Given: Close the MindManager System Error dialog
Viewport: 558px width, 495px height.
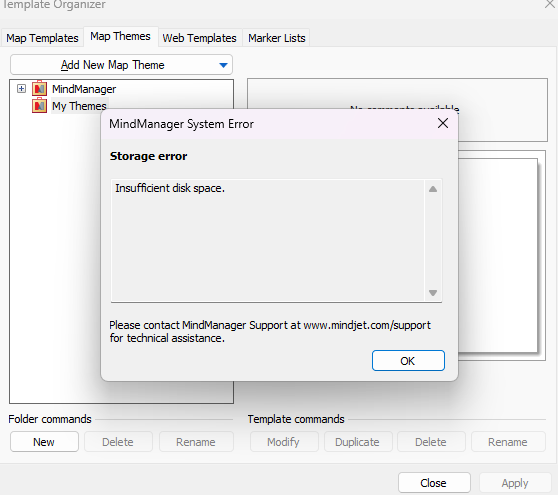Looking at the screenshot, I should (x=443, y=123).
